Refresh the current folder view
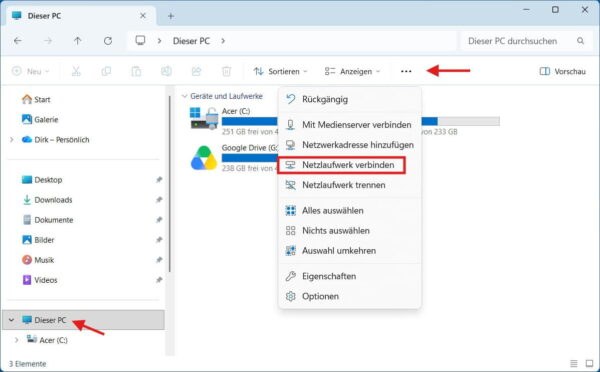Viewport: 600px width, 372px height. (108, 41)
